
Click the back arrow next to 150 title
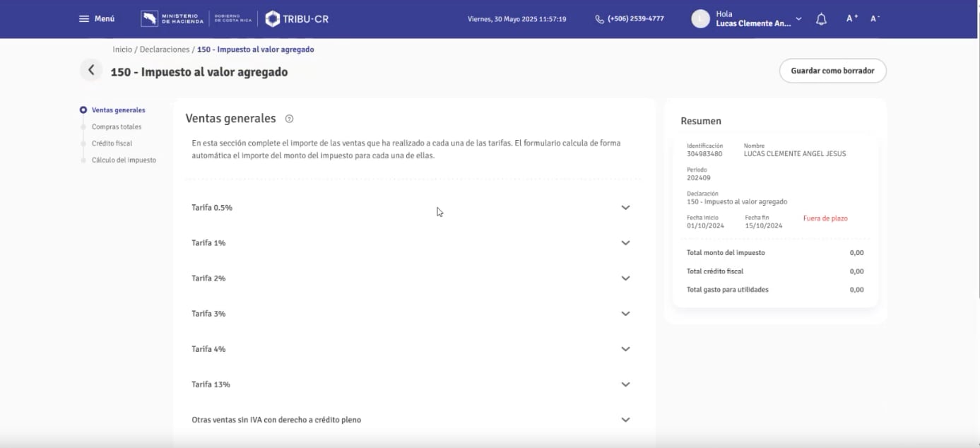click(x=91, y=70)
